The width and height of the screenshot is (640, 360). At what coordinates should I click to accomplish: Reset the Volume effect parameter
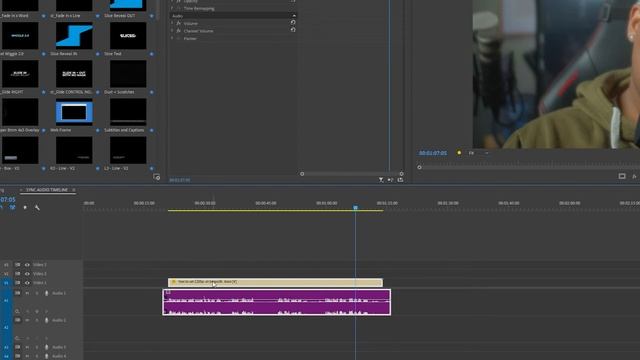coord(293,23)
